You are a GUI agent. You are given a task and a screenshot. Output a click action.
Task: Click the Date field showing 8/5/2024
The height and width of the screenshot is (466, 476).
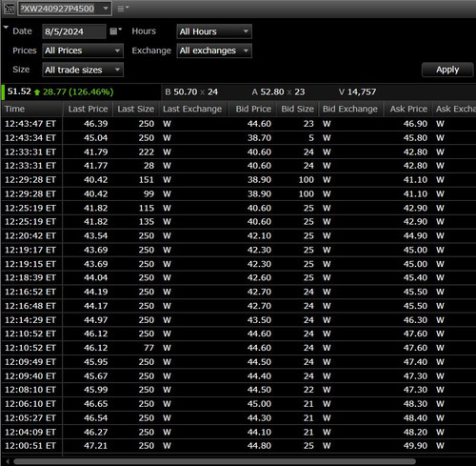pyautogui.click(x=74, y=31)
